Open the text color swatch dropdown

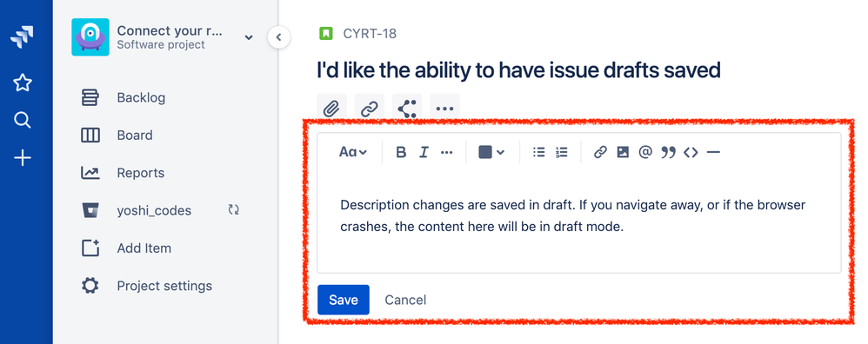[x=491, y=152]
